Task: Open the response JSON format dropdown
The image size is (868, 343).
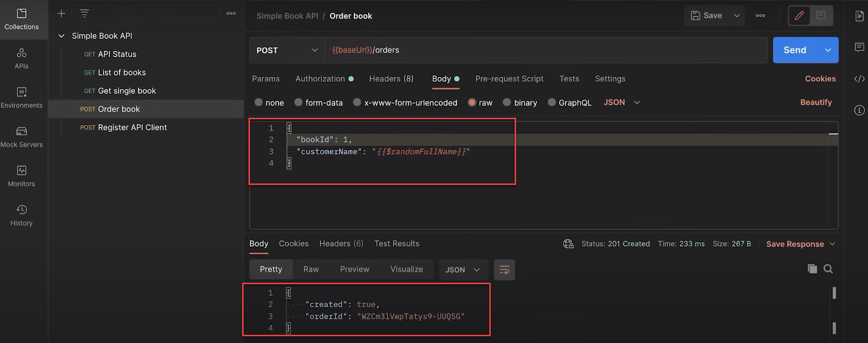Action: coord(462,270)
